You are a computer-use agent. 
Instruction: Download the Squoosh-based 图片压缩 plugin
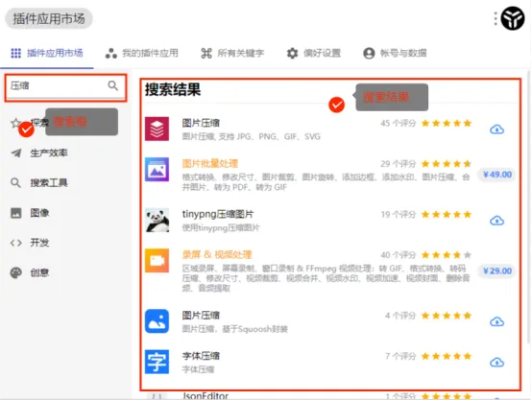496,321
